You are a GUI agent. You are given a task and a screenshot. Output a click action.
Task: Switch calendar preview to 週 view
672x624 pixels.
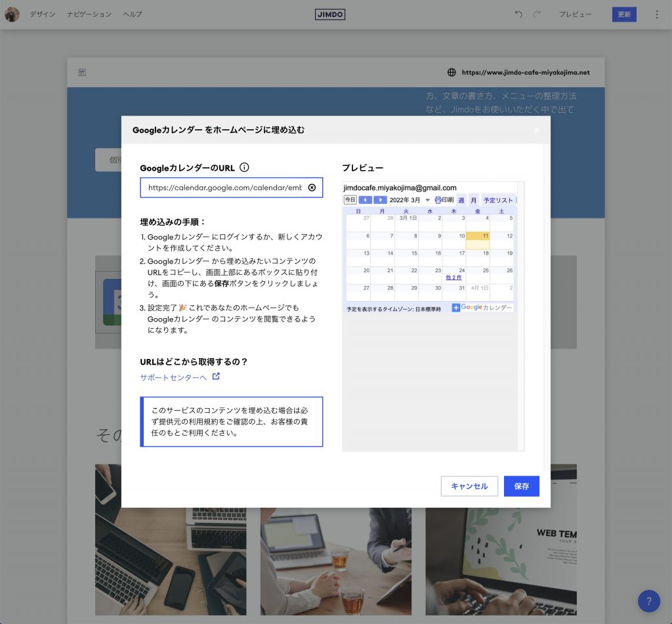pyautogui.click(x=461, y=200)
